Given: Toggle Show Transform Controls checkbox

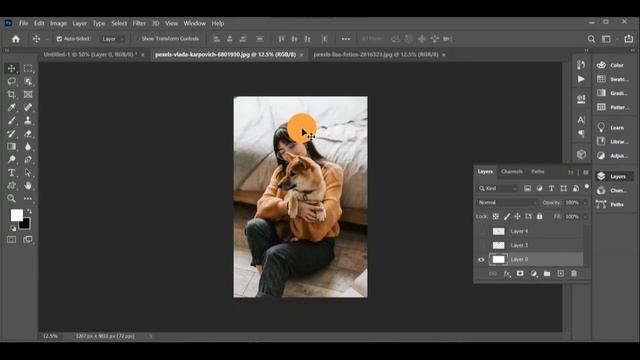Looking at the screenshot, I should (137, 39).
